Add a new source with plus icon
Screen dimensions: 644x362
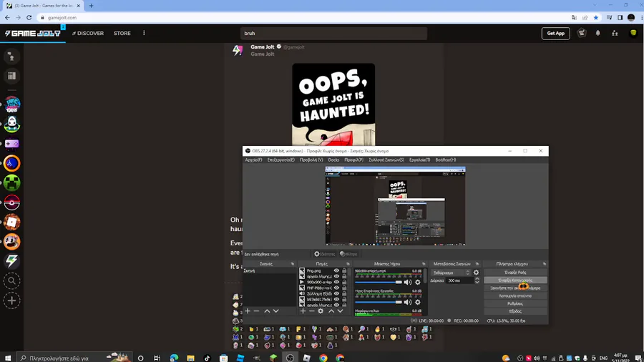coord(303,311)
